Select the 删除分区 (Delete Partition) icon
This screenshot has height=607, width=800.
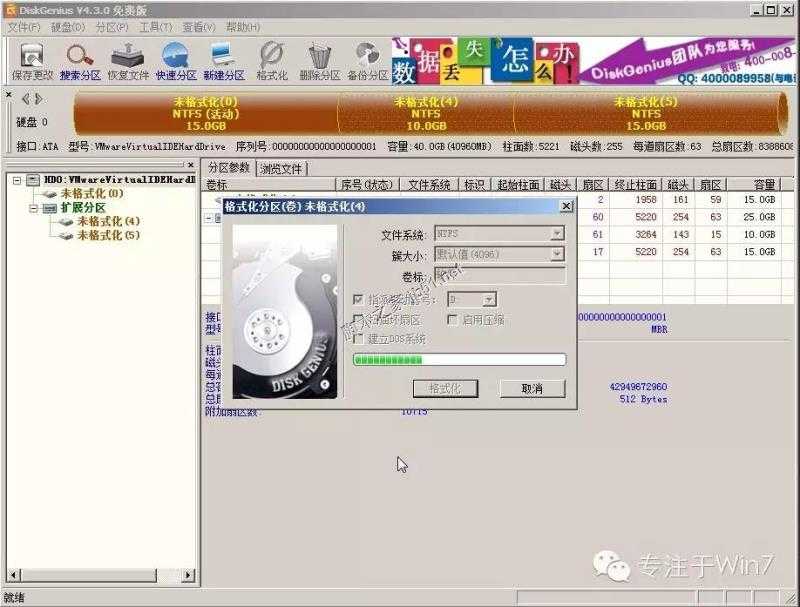[x=318, y=62]
